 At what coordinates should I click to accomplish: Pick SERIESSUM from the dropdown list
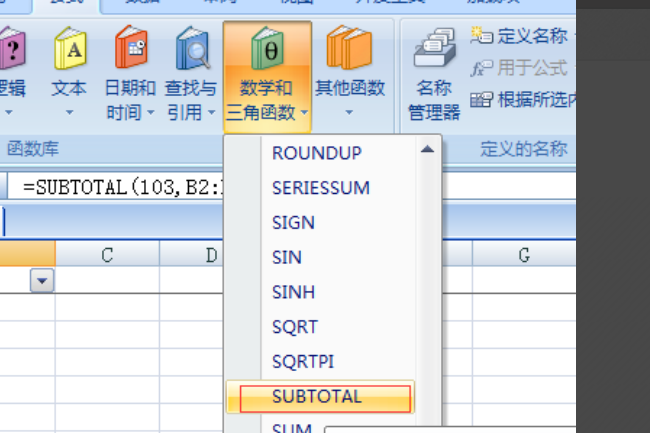pyautogui.click(x=321, y=188)
